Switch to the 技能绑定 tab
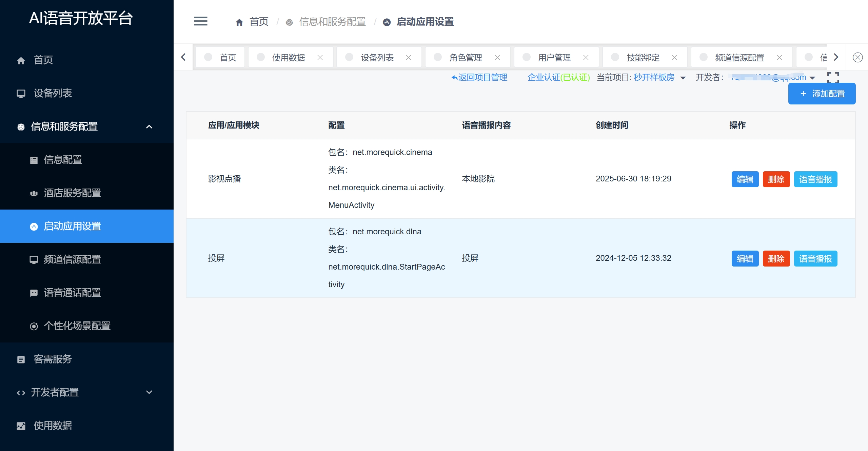The image size is (868, 451). pyautogui.click(x=643, y=58)
